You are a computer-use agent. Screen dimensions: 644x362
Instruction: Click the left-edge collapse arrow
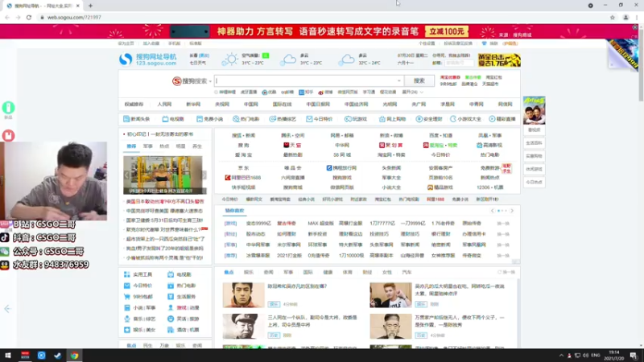[x=7, y=309]
